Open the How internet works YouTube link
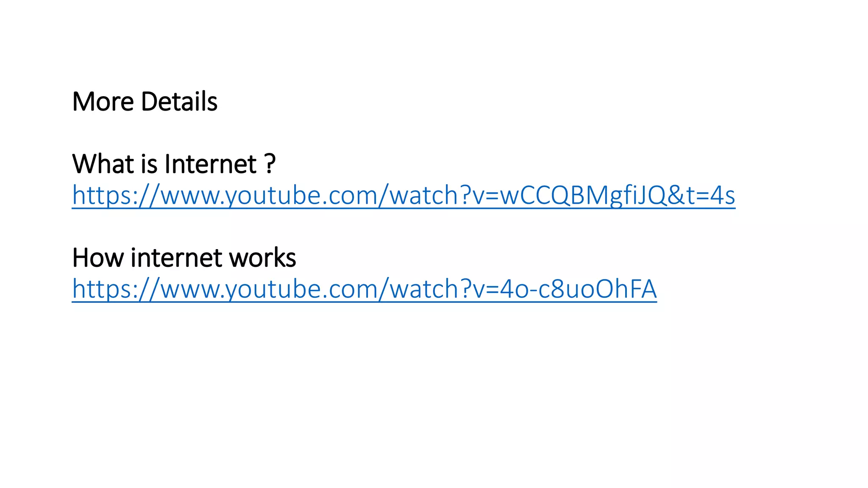Screen dimensions: 868x488 click(364, 289)
